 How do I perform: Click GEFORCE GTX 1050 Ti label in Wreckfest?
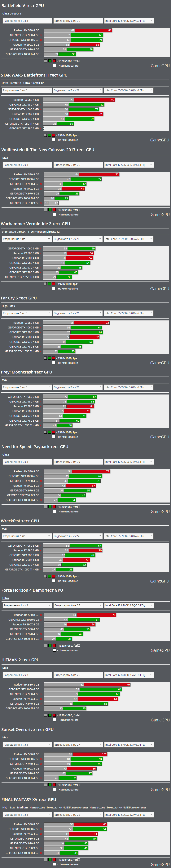[22, 570]
